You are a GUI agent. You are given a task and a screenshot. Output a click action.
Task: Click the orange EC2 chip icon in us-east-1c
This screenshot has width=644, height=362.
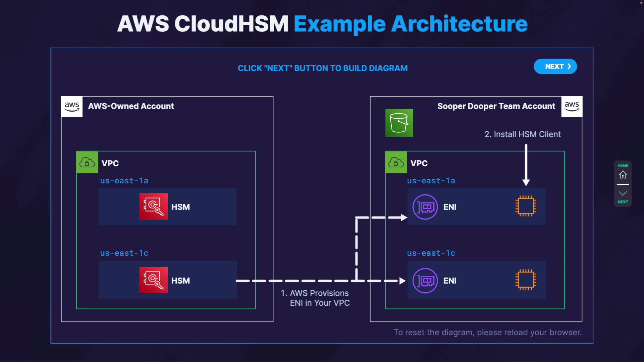[526, 280]
